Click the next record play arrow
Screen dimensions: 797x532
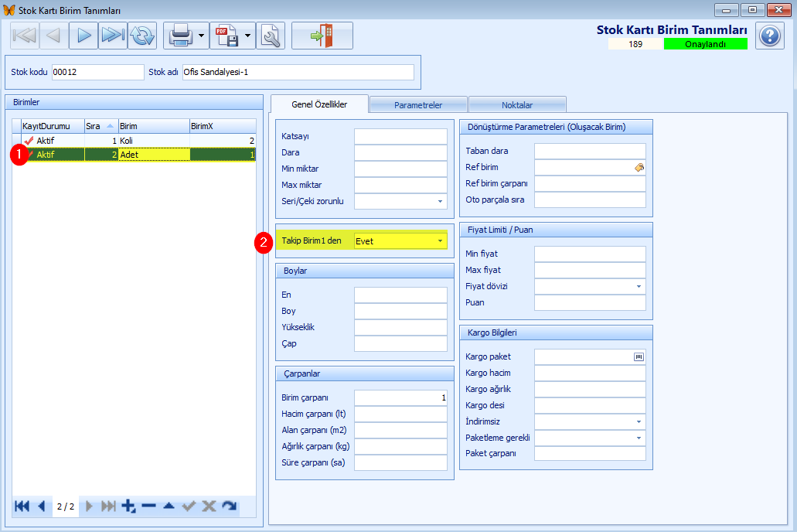(x=83, y=36)
